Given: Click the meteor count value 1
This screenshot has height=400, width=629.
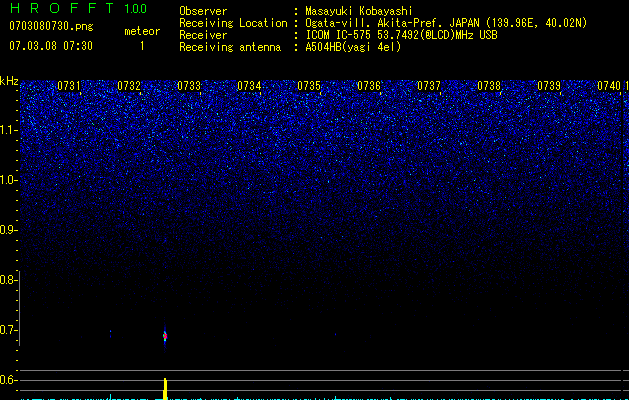Looking at the screenshot, I should (x=142, y=46).
